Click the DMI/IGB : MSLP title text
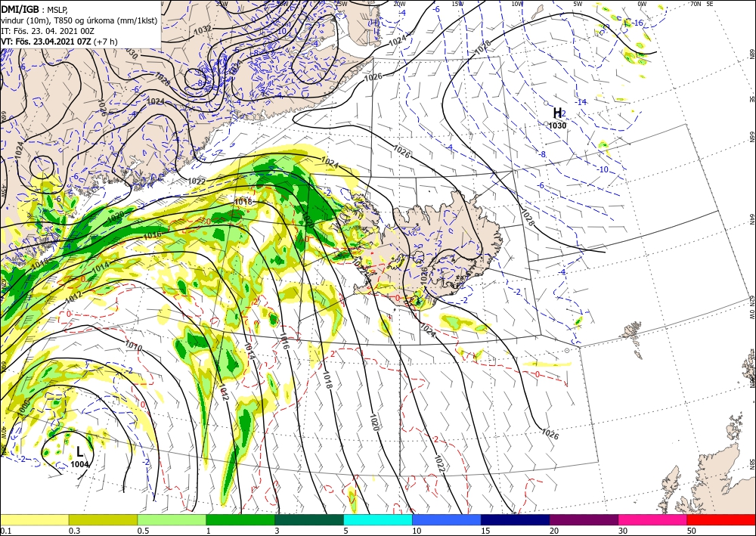The image size is (756, 536). pos(36,8)
